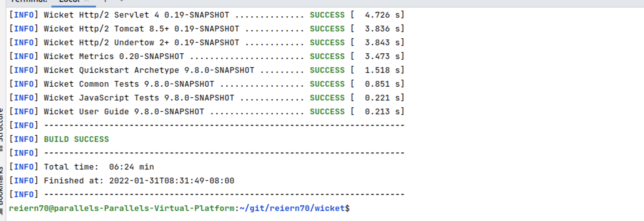Click the '0.851 s' build duration

[382, 84]
